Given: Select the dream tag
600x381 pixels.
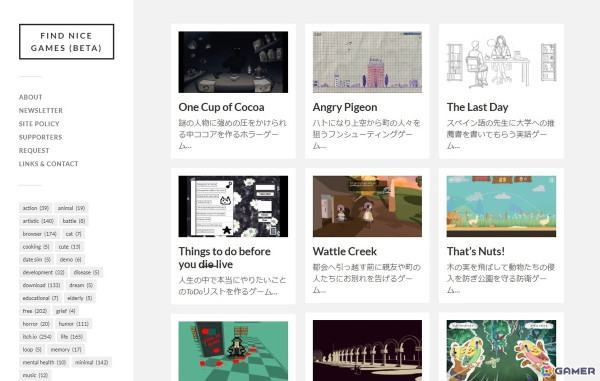Looking at the screenshot, I should (x=81, y=285).
